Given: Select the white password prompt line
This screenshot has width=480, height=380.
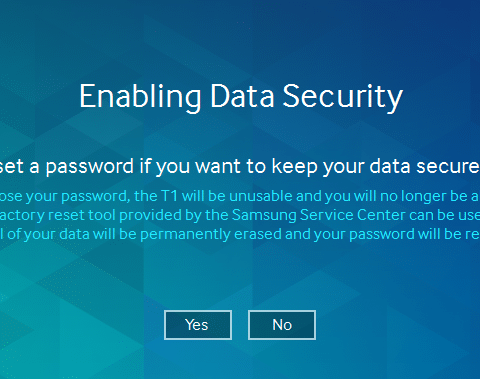Looking at the screenshot, I should pos(240,166).
